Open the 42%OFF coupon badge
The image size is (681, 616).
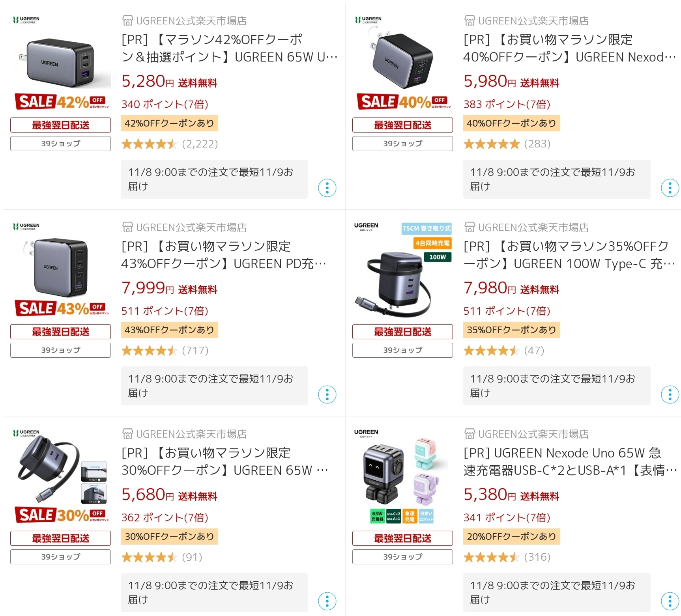(169, 123)
